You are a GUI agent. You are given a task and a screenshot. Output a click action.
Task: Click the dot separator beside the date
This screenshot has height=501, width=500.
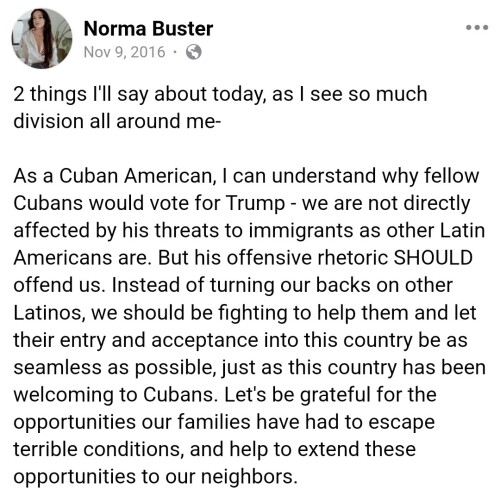175,52
